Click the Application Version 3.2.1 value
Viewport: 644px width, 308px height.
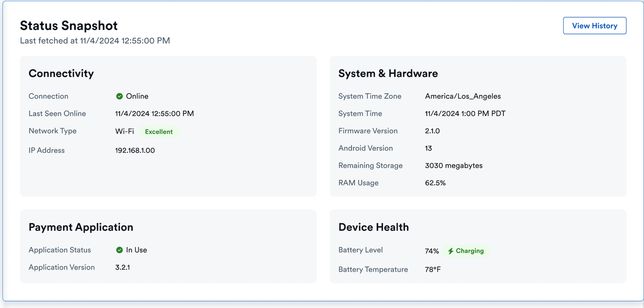pyautogui.click(x=123, y=267)
